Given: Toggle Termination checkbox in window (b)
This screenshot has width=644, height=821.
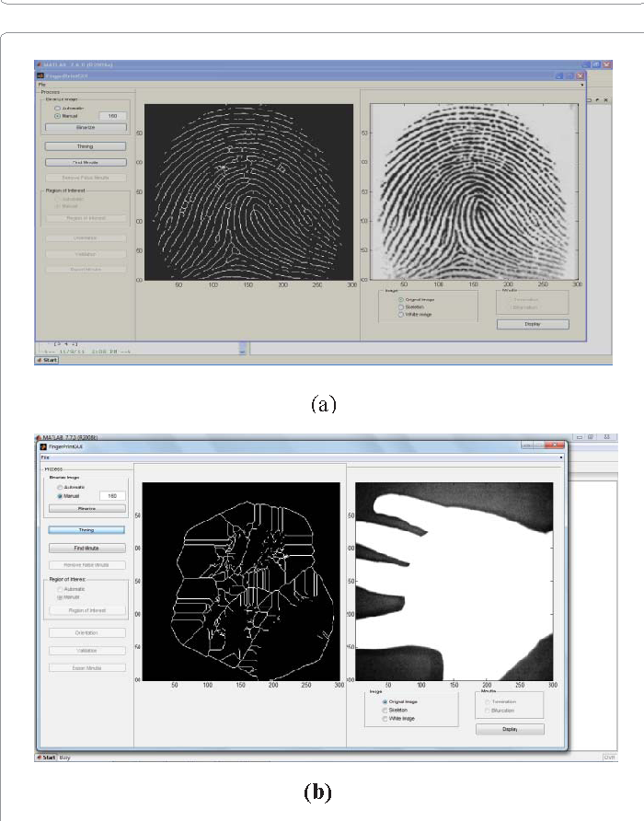Looking at the screenshot, I should pos(488,701).
